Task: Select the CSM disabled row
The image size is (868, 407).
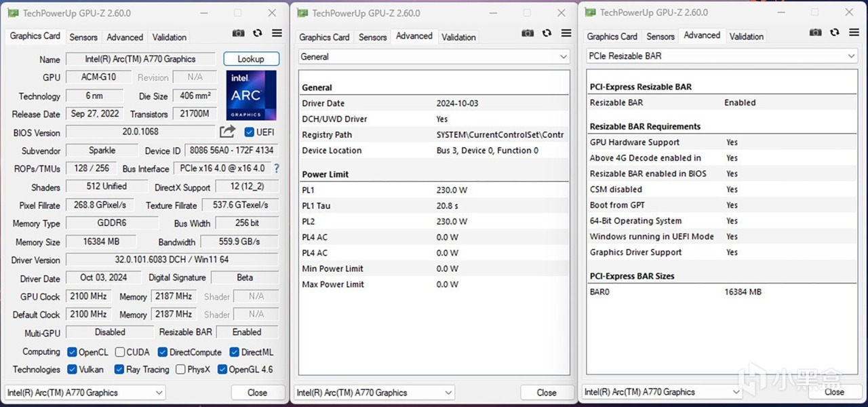Action: tap(722, 189)
